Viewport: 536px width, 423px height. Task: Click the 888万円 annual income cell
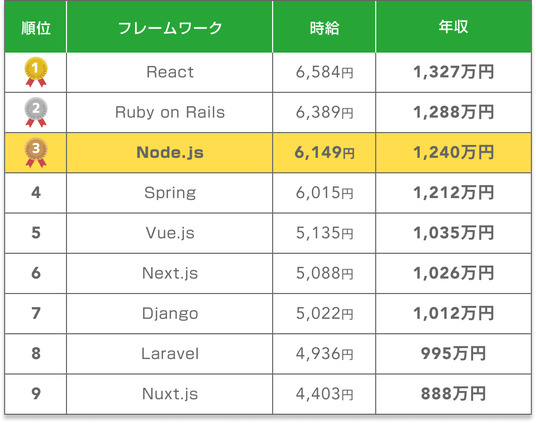tap(453, 394)
